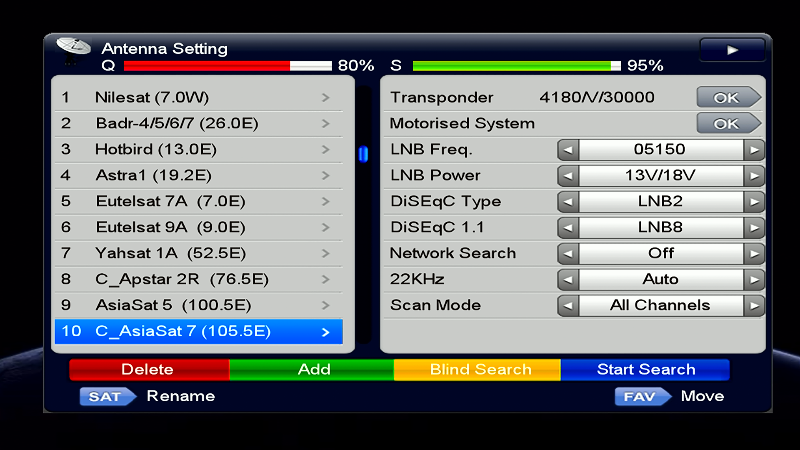Click right arrow for LNB Power
The width and height of the screenshot is (800, 450).
(754, 176)
